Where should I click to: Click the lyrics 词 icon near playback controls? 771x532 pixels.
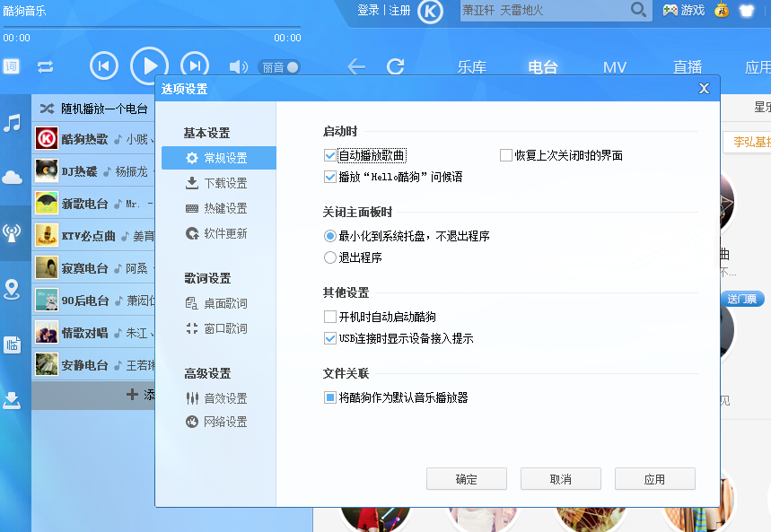point(10,65)
